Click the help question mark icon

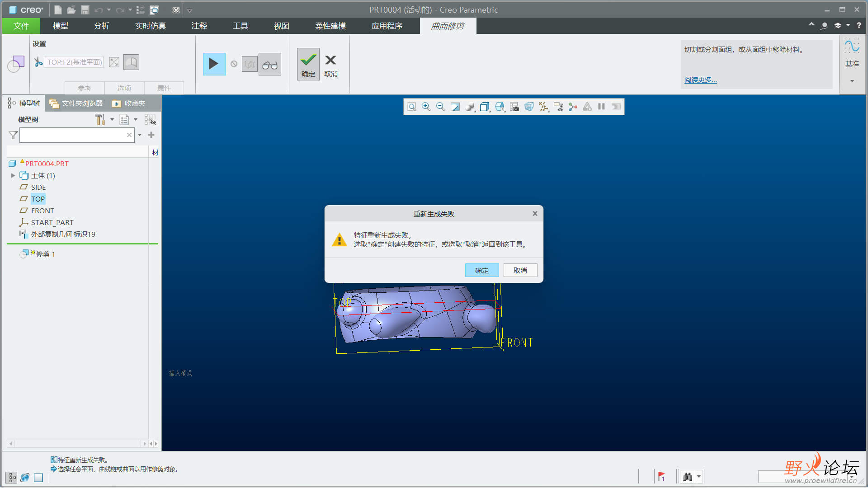[x=859, y=25]
